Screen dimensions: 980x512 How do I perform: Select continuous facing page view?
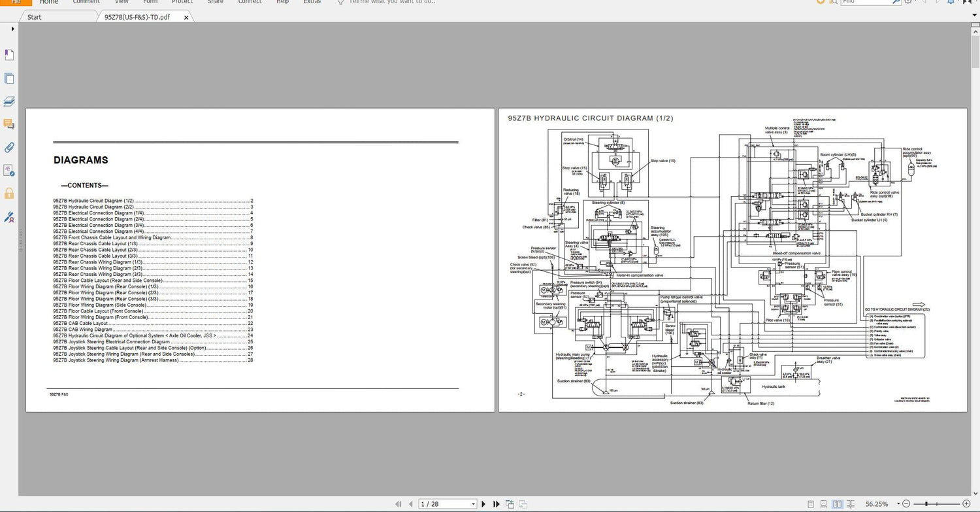click(x=852, y=504)
